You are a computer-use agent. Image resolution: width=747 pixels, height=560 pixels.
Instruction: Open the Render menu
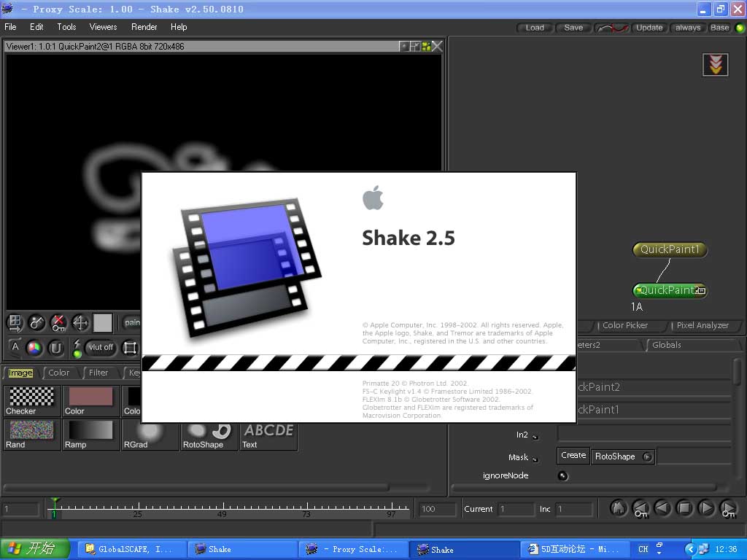(144, 27)
